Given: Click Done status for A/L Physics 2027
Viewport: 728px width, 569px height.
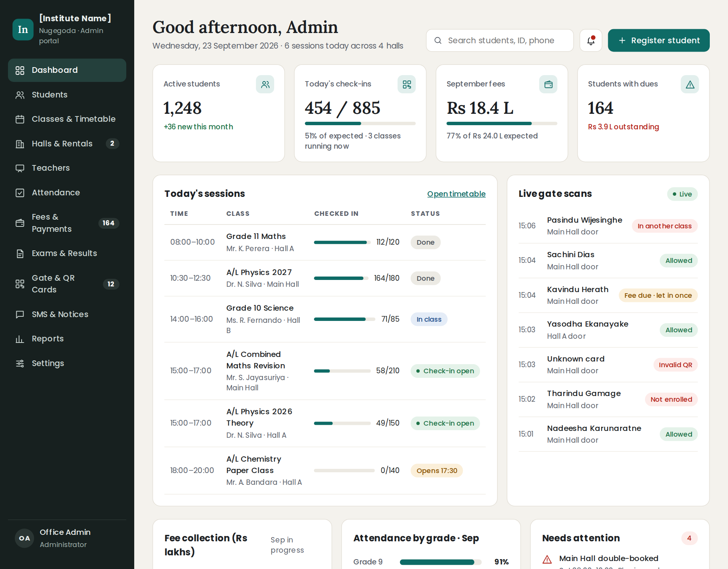Looking at the screenshot, I should 425,278.
